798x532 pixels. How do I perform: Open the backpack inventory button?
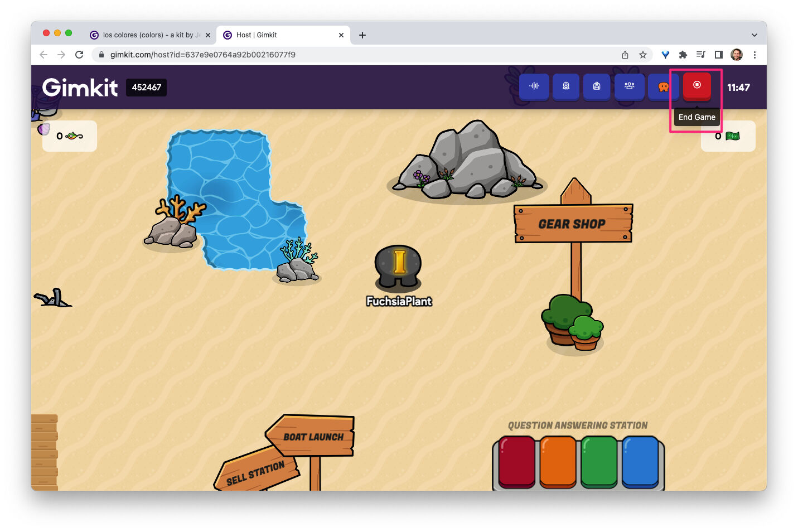point(597,86)
